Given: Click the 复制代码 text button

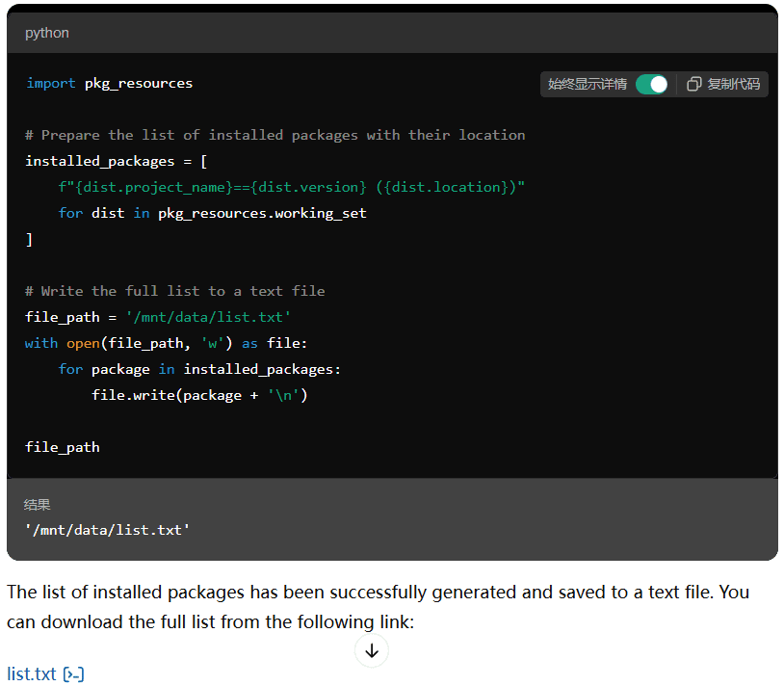Looking at the screenshot, I should (x=733, y=84).
